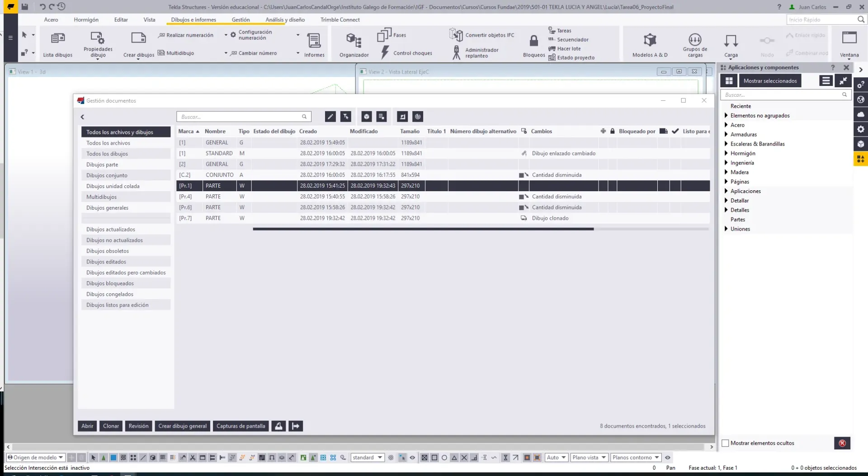Open the Hormigón ribbon tab

[86, 19]
